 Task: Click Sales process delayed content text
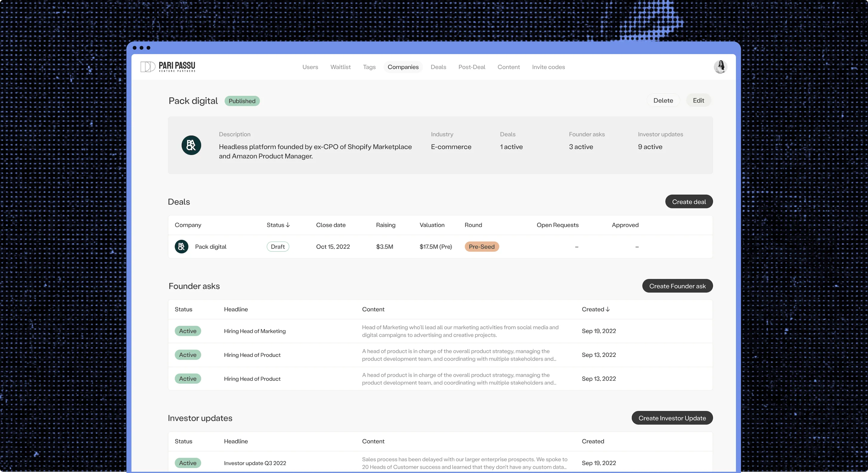(x=465, y=463)
